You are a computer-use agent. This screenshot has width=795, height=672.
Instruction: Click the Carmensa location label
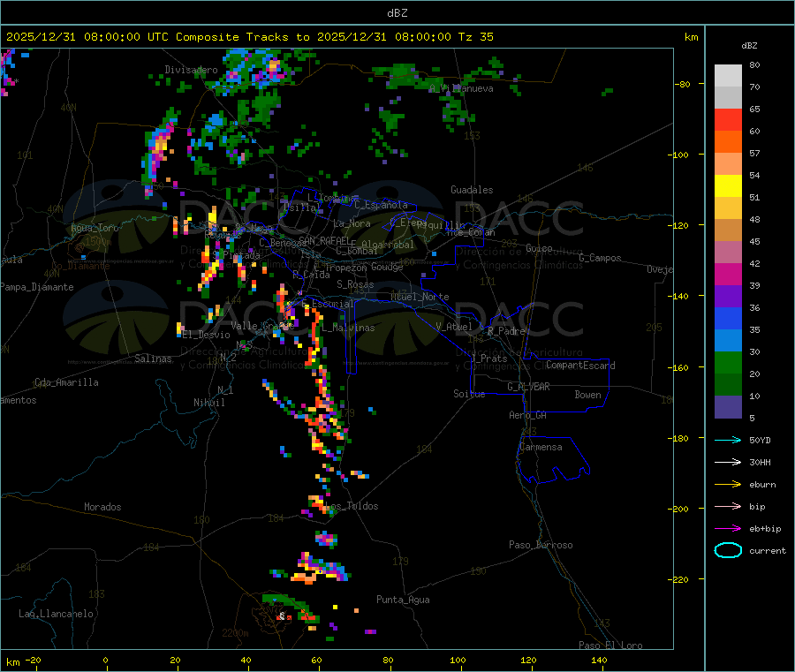[541, 447]
